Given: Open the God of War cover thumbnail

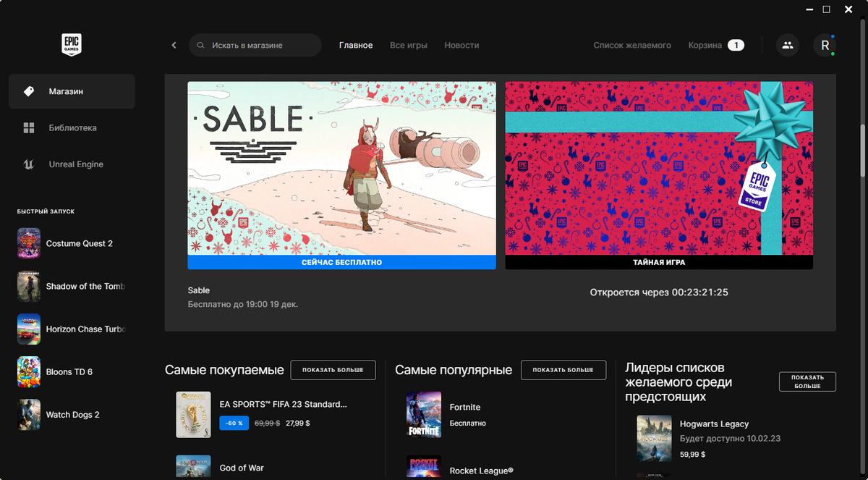Looking at the screenshot, I should pos(193,467).
